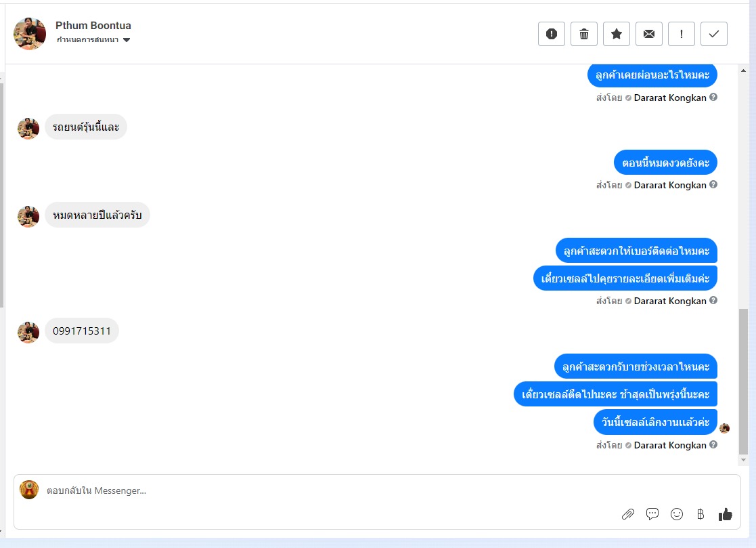Open the payment baht symbol icon
The height and width of the screenshot is (548, 756).
pos(701,514)
